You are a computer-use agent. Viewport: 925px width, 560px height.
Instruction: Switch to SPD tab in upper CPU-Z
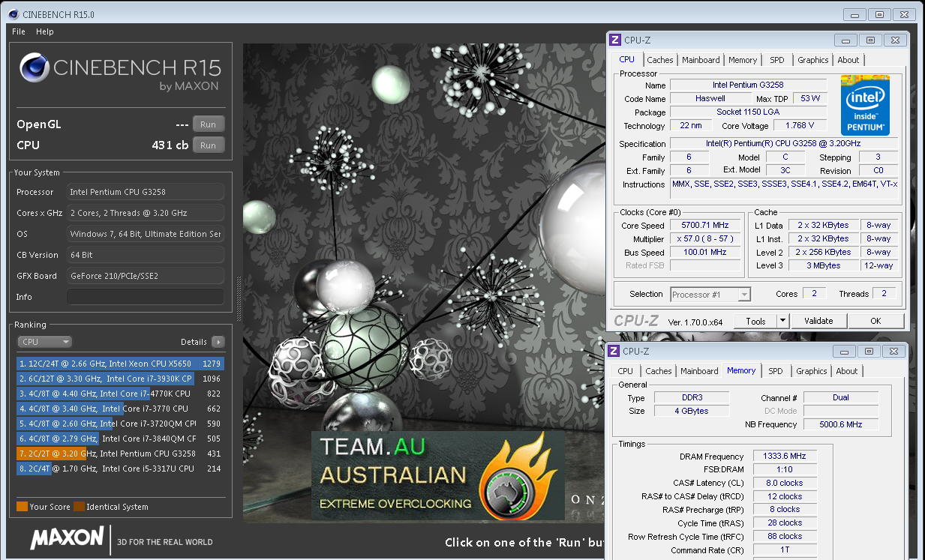(x=777, y=60)
